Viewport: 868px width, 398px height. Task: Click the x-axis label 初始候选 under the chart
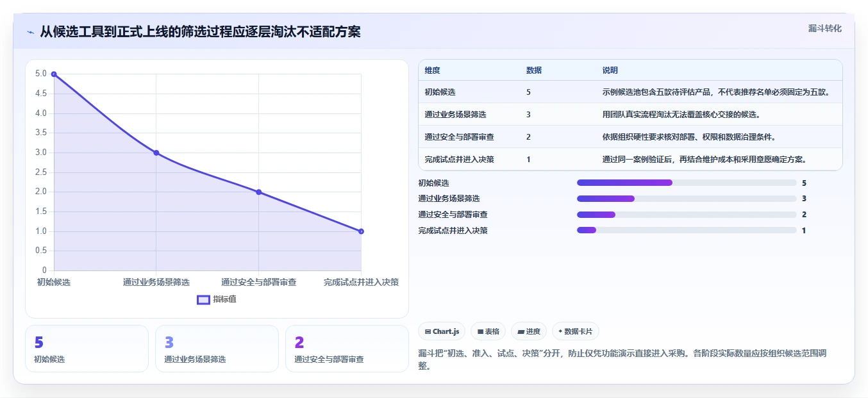coord(54,282)
